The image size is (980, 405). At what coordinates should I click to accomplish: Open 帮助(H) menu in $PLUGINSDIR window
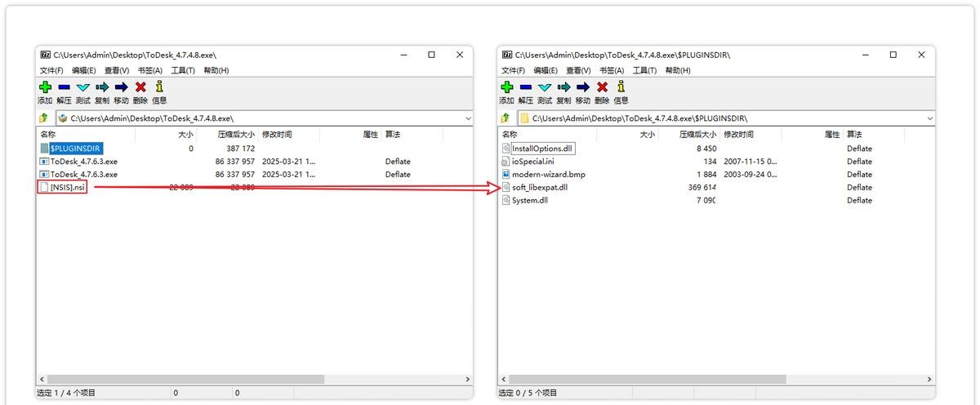click(678, 70)
